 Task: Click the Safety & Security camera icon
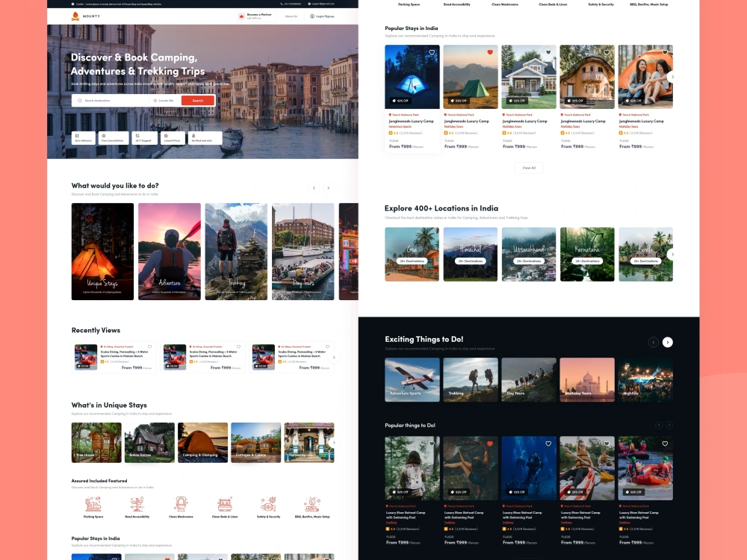[x=268, y=504]
